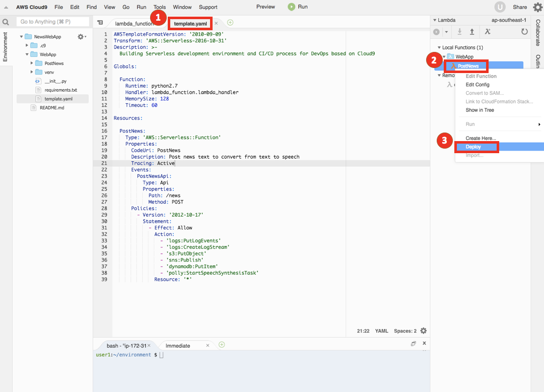Click the Lambda import (download arrow) icon
This screenshot has width=544, height=392.
[459, 32]
